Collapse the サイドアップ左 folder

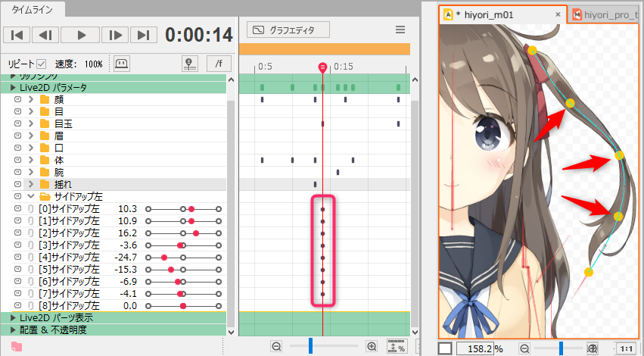coord(30,196)
